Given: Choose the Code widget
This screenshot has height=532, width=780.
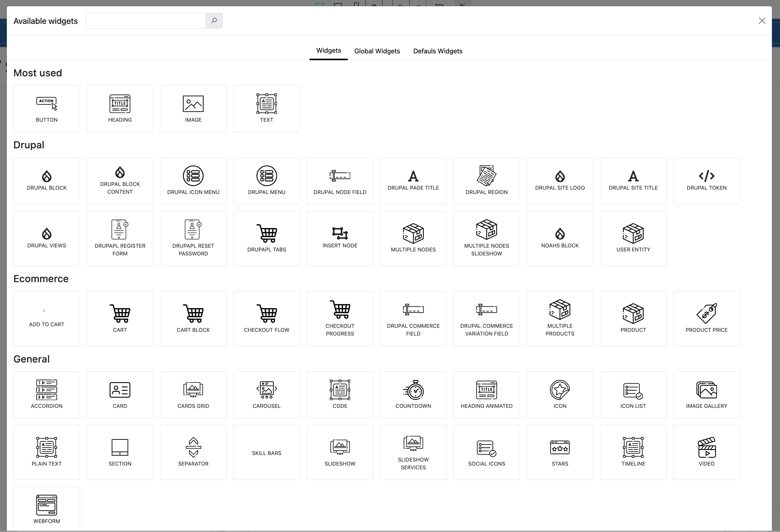Looking at the screenshot, I should (340, 395).
